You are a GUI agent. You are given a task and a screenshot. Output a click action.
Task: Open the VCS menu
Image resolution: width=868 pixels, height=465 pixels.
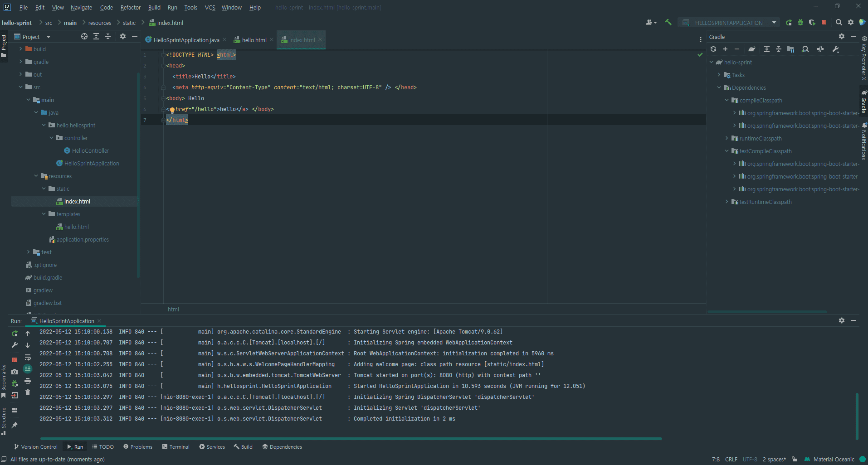tap(210, 7)
